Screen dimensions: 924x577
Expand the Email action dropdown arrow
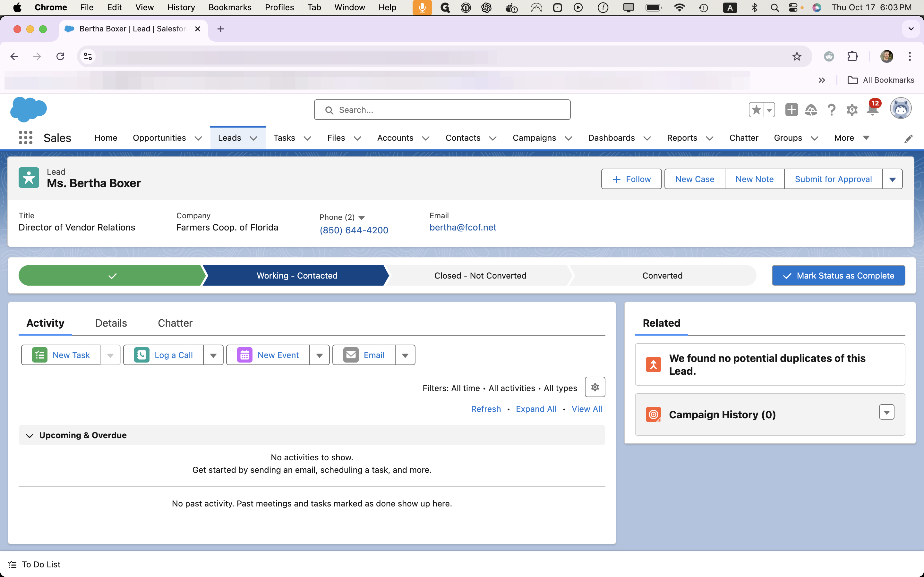pos(405,355)
